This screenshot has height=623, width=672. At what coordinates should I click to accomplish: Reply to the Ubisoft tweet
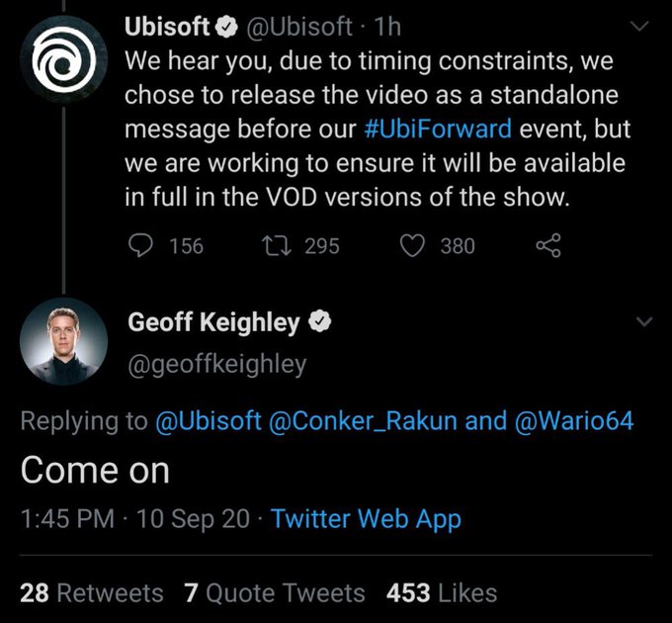tap(140, 245)
